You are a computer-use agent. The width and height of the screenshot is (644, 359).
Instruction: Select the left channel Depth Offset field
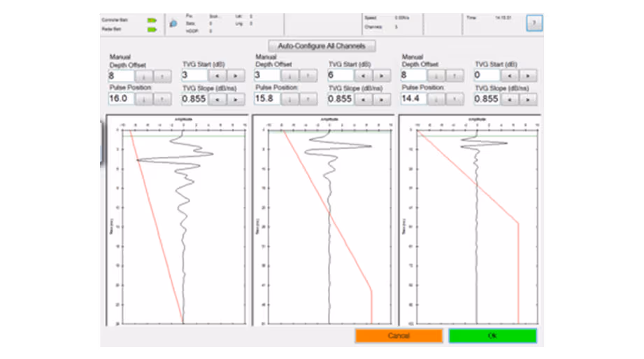(121, 76)
